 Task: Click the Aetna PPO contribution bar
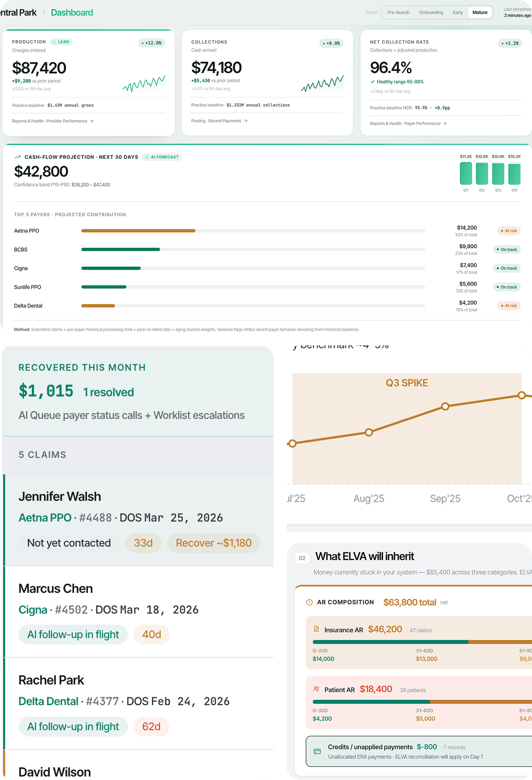tap(253, 231)
